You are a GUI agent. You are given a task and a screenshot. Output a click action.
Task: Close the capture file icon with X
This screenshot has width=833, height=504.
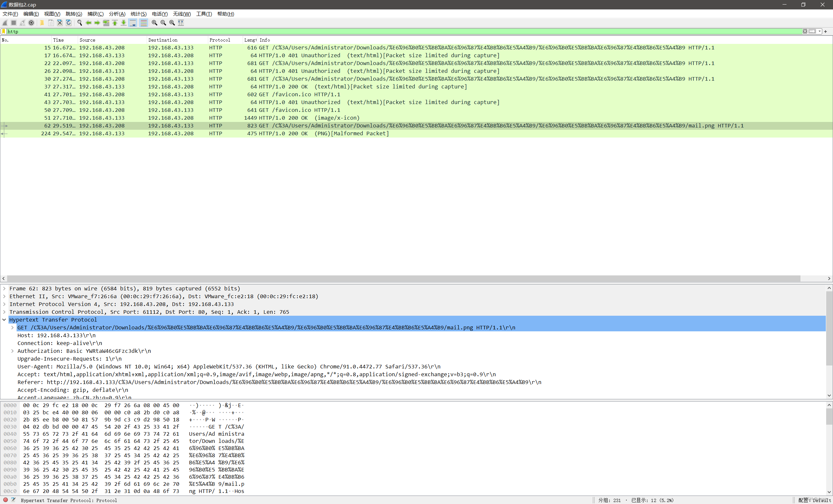pos(60,23)
